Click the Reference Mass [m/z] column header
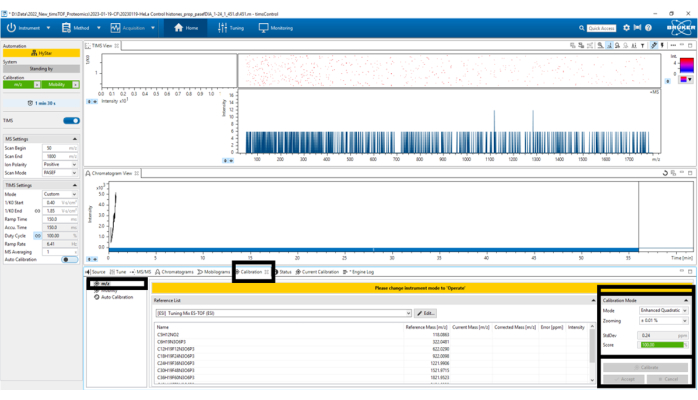Screen dimensions: 698x400 click(x=426, y=327)
